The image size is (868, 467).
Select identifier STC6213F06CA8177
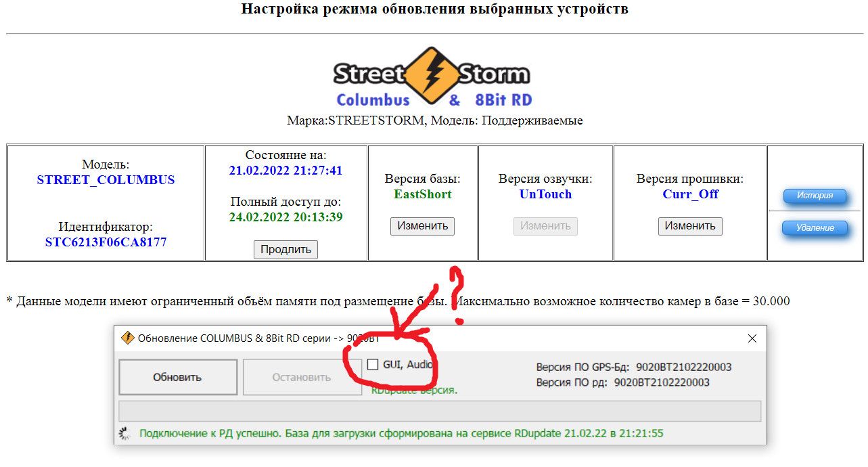pyautogui.click(x=106, y=242)
